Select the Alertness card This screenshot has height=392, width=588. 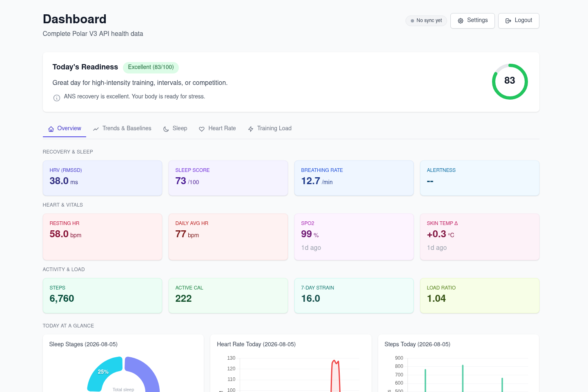[x=480, y=178]
